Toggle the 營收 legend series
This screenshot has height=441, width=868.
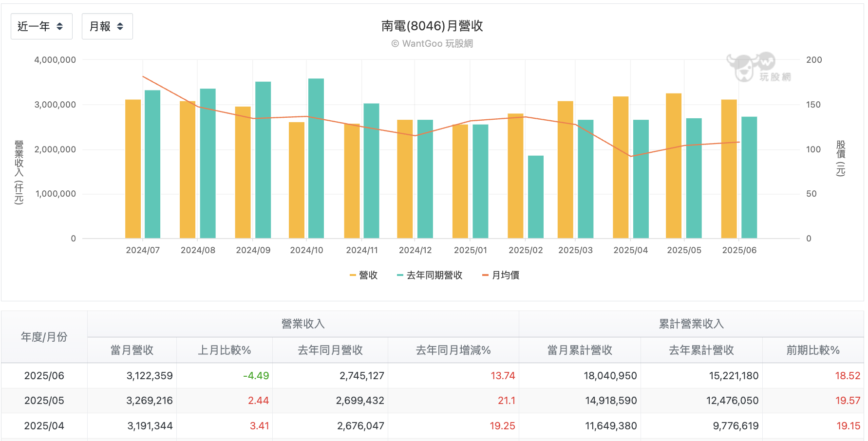pyautogui.click(x=364, y=276)
